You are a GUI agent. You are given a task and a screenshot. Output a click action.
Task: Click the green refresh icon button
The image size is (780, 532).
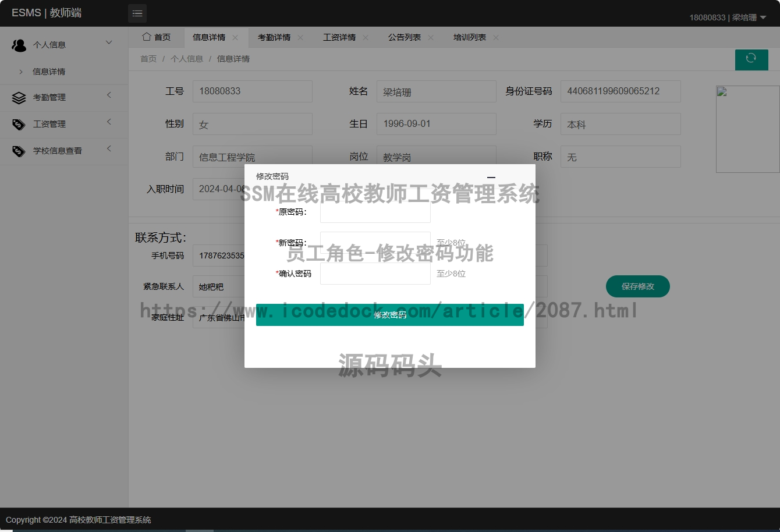[751, 59]
